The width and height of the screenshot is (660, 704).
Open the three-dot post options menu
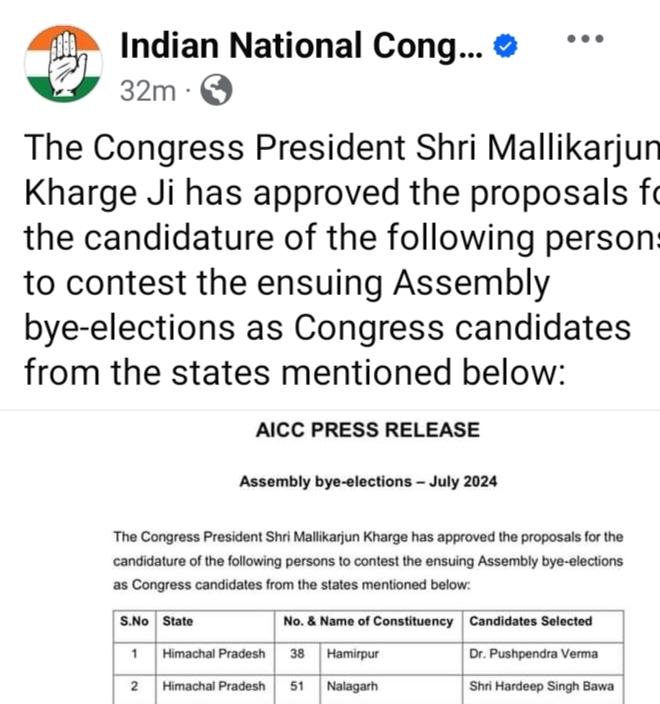click(585, 39)
